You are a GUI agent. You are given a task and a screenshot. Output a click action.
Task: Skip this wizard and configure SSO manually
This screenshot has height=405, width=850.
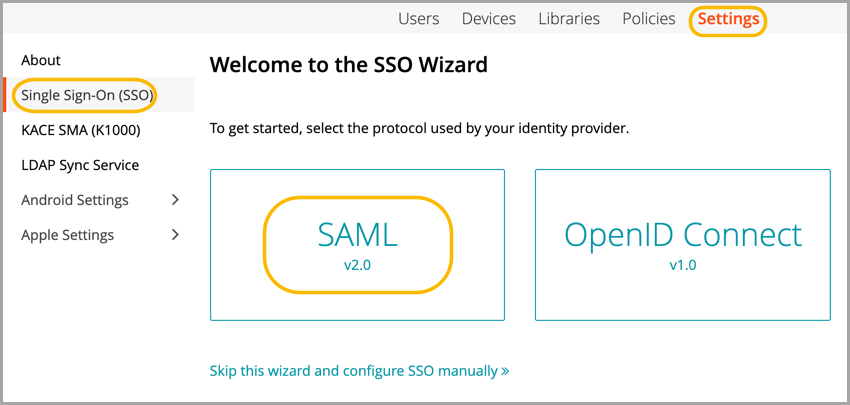click(353, 371)
